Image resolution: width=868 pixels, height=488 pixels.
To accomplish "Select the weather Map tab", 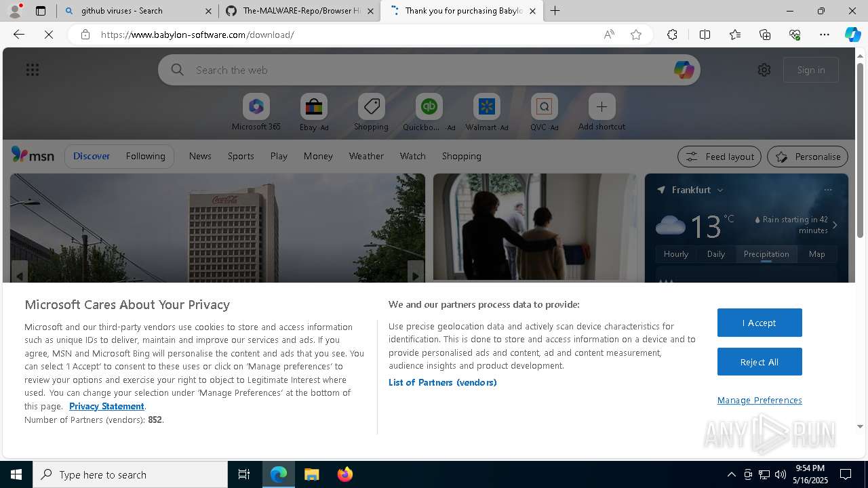I will (817, 254).
